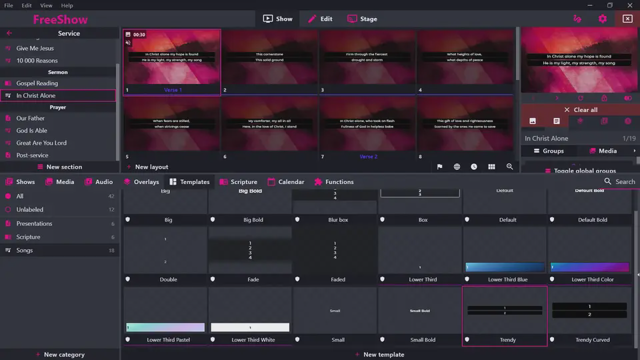Open the Functions drawer tab
640x360 pixels.
334,182
